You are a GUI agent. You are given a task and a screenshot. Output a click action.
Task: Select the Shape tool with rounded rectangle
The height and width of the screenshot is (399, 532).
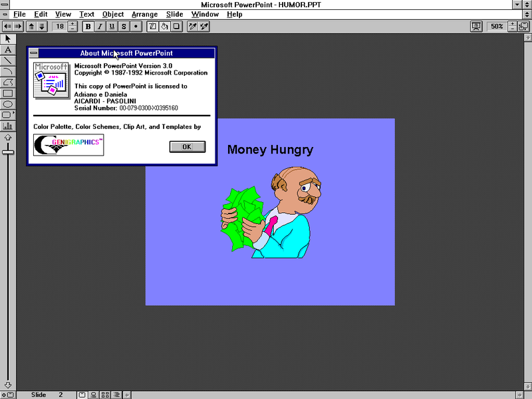click(8, 115)
